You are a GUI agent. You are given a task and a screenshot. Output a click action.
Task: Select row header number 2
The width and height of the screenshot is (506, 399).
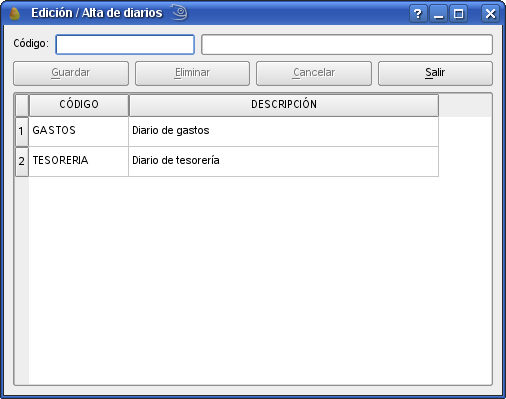tap(22, 162)
